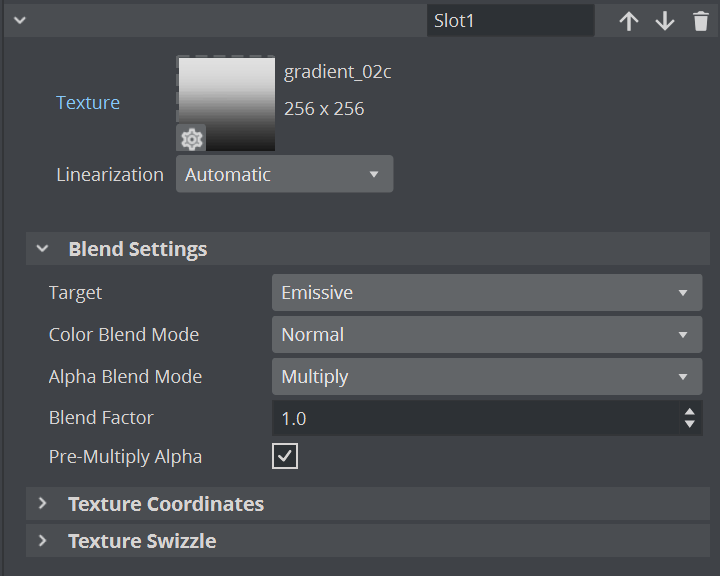The height and width of the screenshot is (576, 720).
Task: Click the gradient_02c texture thumbnail
Action: coord(226,98)
